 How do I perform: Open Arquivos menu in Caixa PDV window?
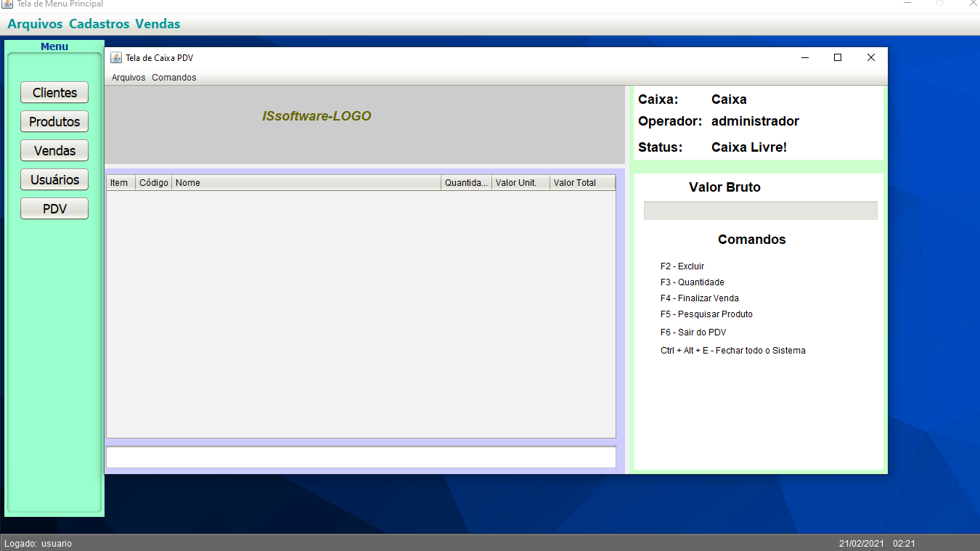click(x=128, y=78)
